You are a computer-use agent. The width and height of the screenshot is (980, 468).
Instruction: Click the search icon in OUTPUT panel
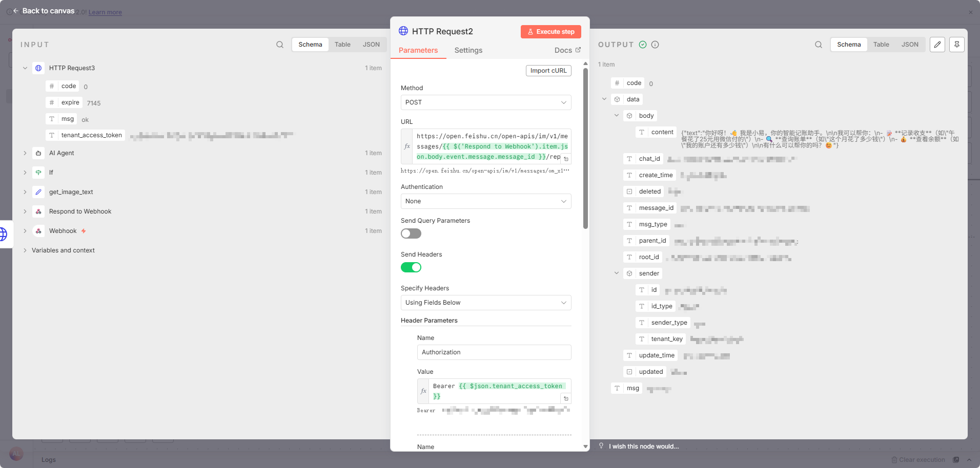coord(819,45)
